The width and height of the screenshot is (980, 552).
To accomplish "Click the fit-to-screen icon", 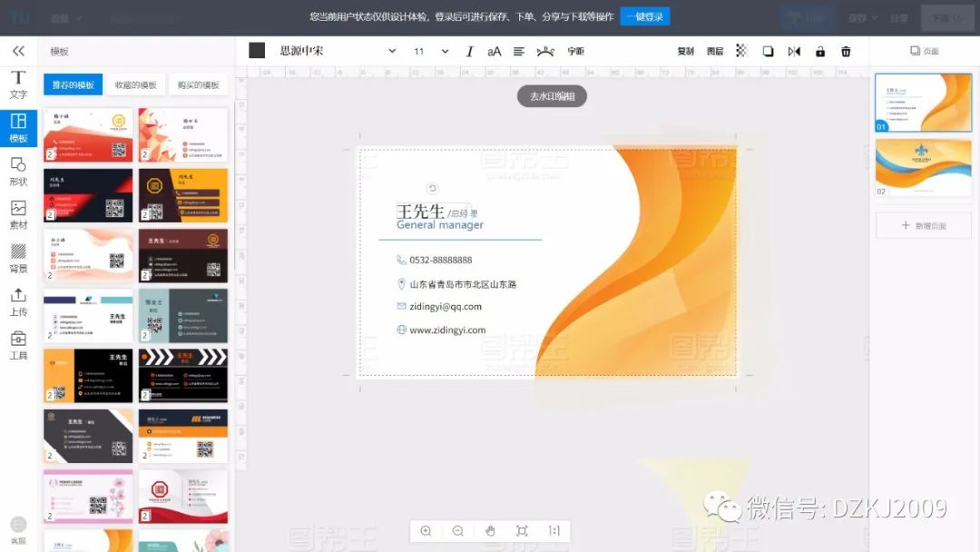I will (522, 531).
